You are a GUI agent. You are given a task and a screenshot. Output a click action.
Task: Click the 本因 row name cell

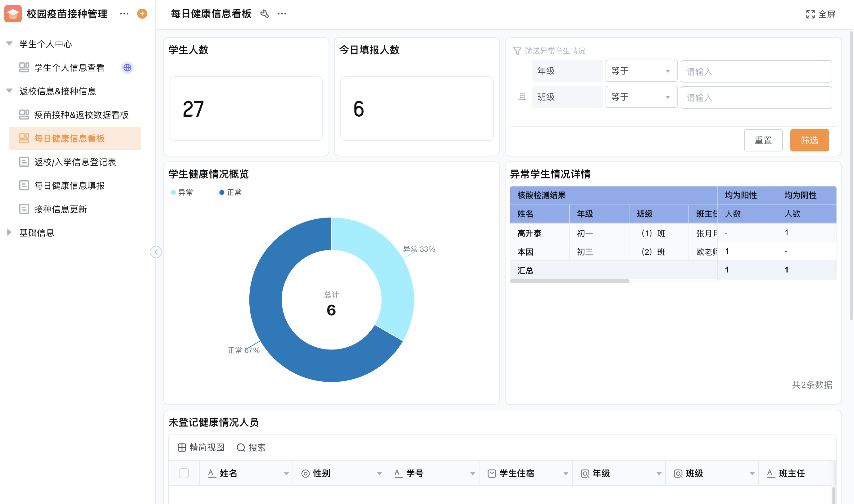point(540,252)
